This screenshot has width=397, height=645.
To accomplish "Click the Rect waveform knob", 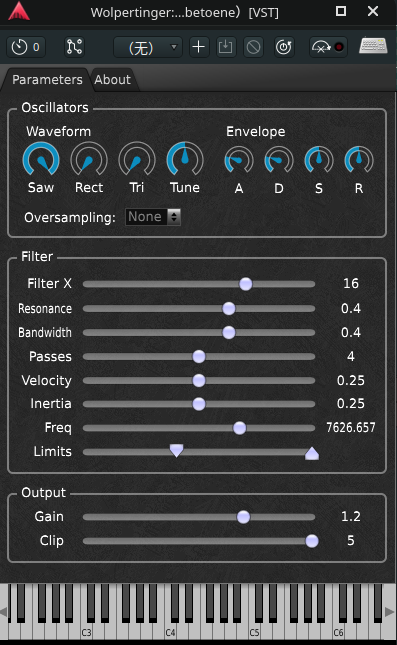I will (x=89, y=160).
